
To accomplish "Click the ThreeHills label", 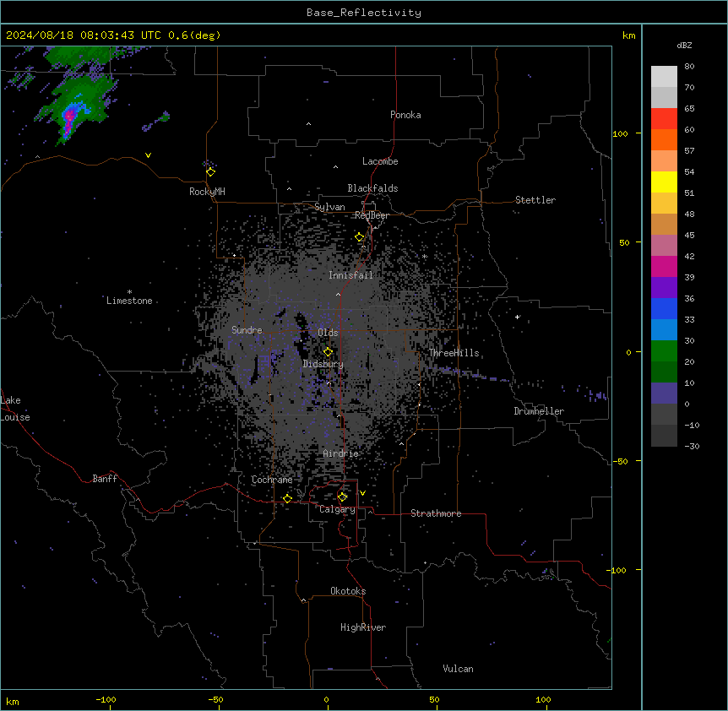I will (x=454, y=353).
